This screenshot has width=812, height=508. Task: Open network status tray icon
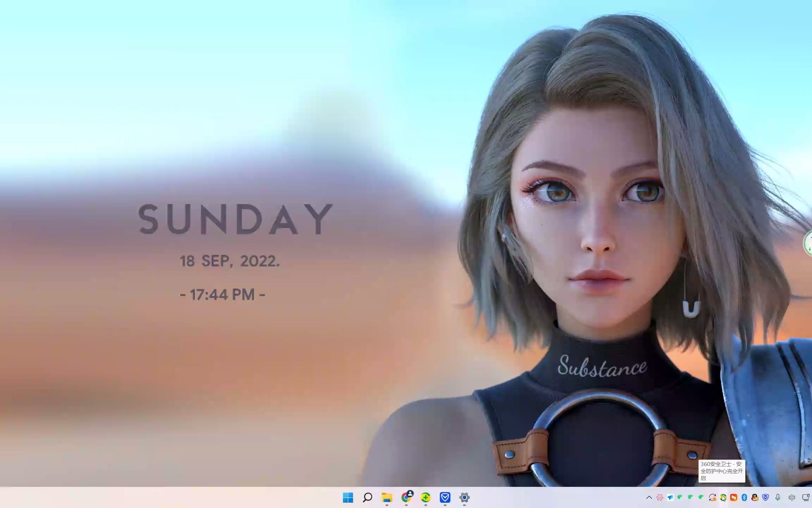806,497
